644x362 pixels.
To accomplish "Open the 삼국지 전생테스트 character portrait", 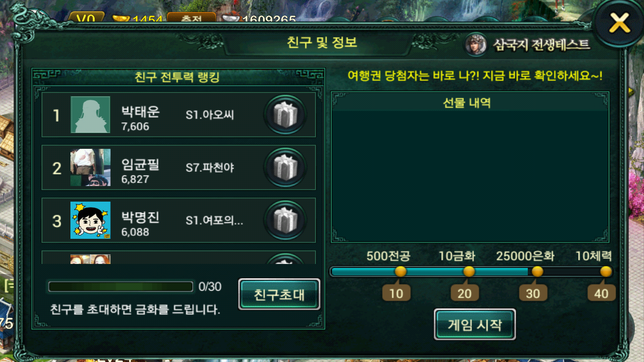I will click(x=475, y=45).
